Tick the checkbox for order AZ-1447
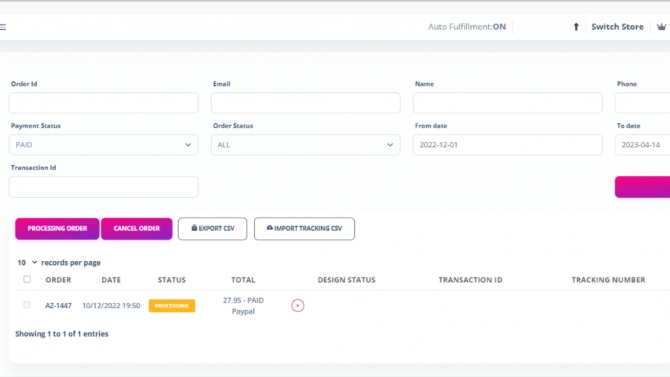This screenshot has height=377, width=670. click(x=27, y=305)
